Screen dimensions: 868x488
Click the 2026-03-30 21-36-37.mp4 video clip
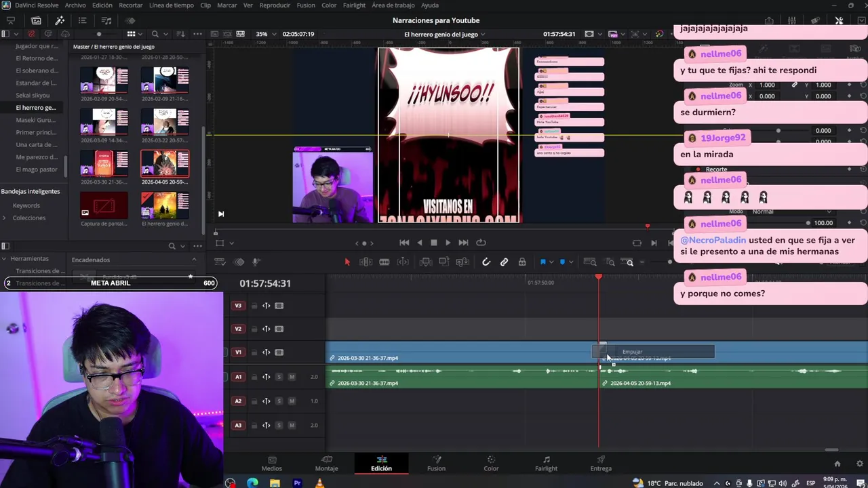pyautogui.click(x=461, y=352)
